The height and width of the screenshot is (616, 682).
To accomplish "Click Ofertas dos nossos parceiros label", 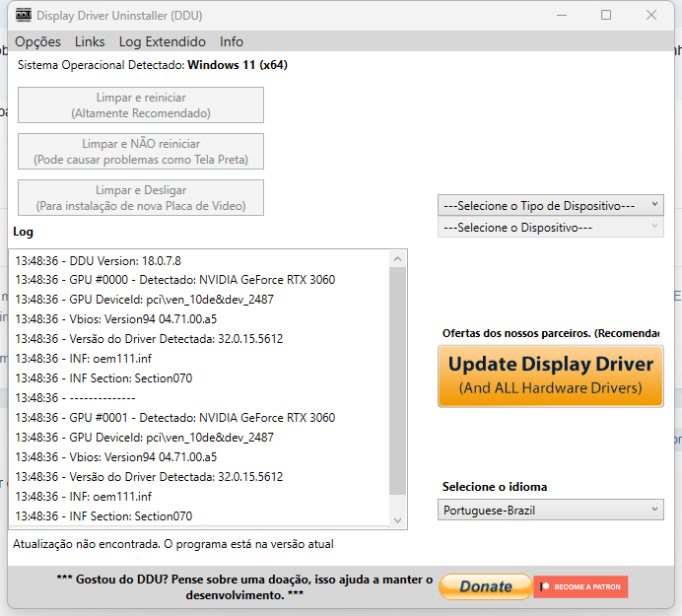I will 551,333.
